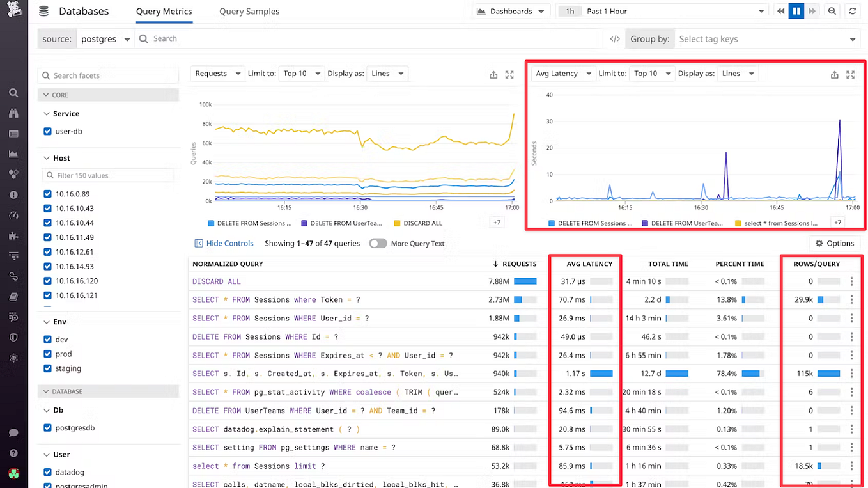Viewport: 868px width, 488px height.
Task: Open the puzzle piece Integrations icon
Action: 13,236
